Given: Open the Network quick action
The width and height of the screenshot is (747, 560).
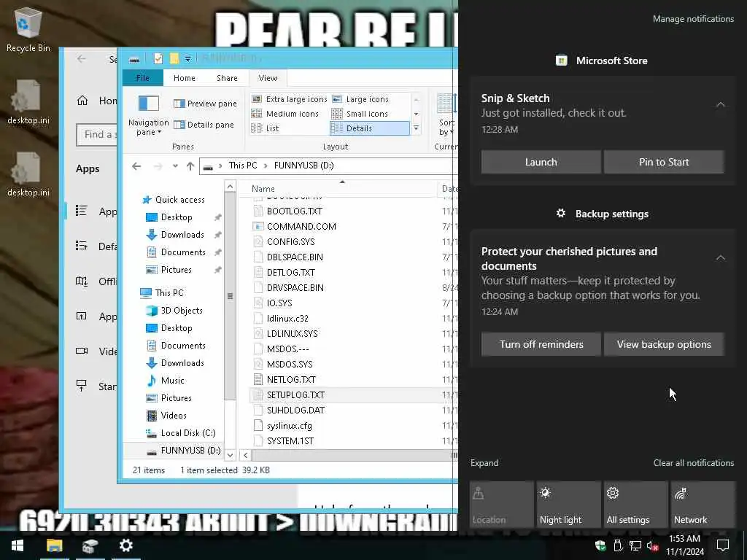Looking at the screenshot, I should [703, 505].
